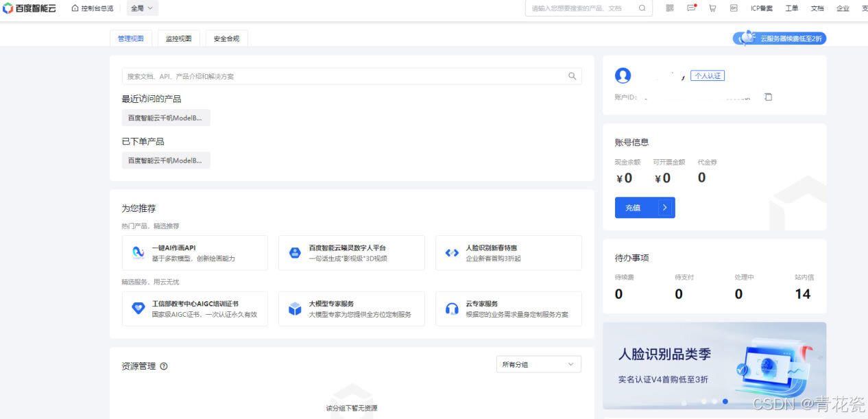
Task: Switch to the 监控视图 tab
Action: point(178,38)
